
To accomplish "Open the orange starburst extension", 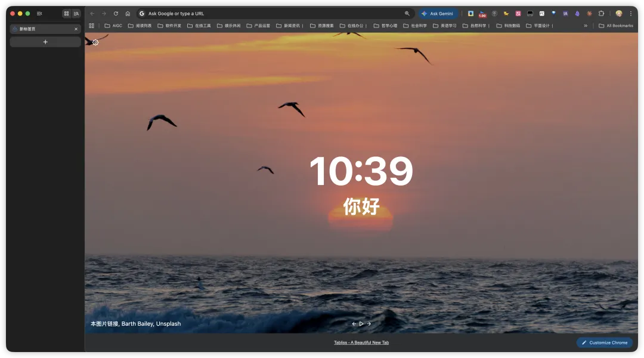I will (589, 14).
